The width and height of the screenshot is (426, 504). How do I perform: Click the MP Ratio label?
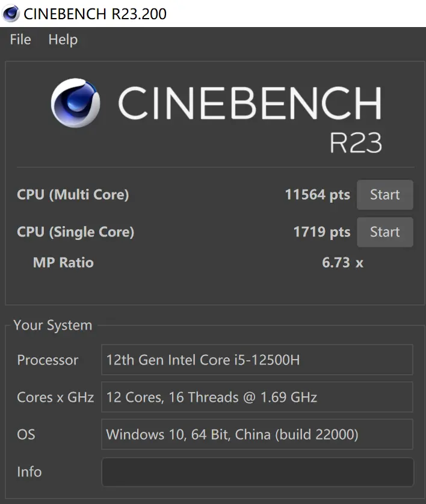pyautogui.click(x=63, y=263)
